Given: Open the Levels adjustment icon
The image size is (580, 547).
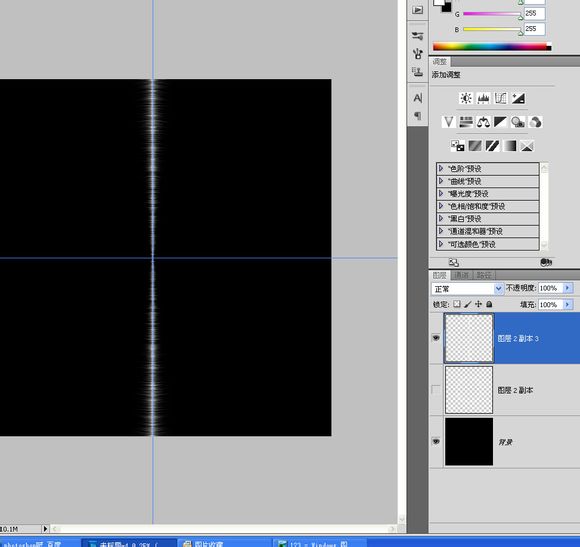Looking at the screenshot, I should pyautogui.click(x=483, y=98).
